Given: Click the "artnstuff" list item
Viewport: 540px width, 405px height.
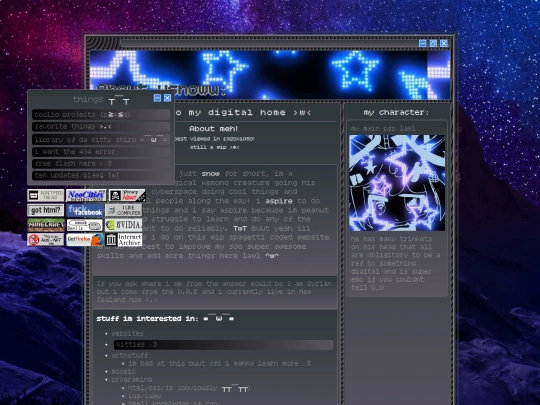Looking at the screenshot, I should tap(129, 355).
